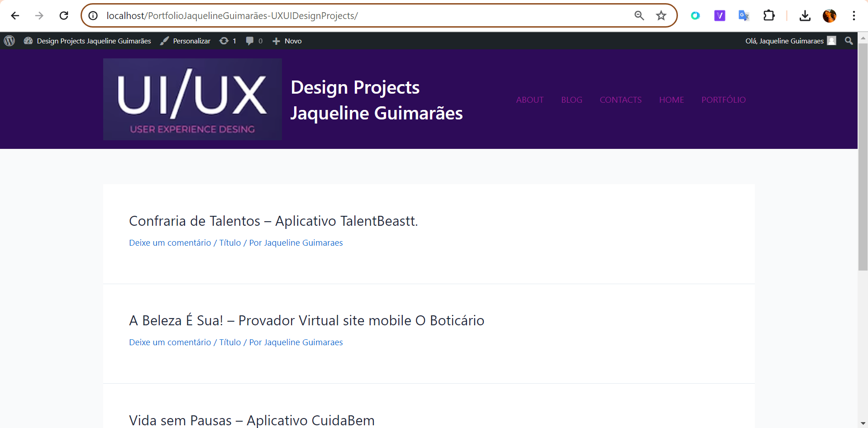Go to the BLOG page
The image size is (868, 428).
[572, 100]
